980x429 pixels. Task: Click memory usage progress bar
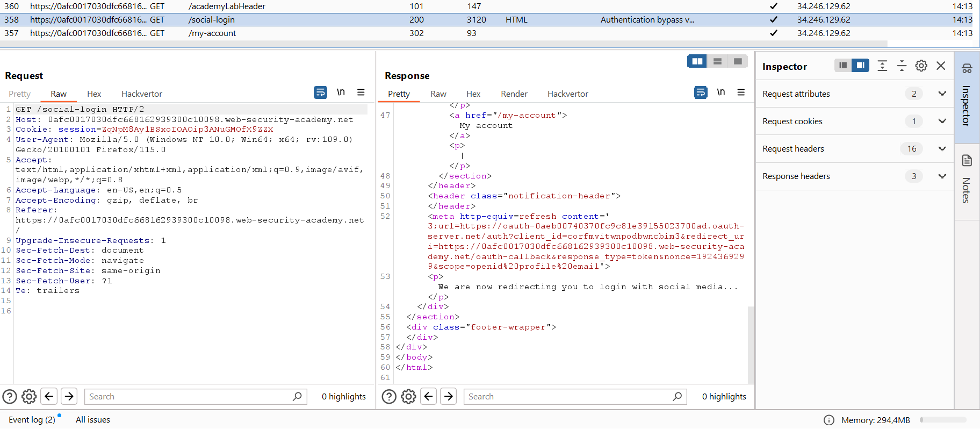[x=943, y=420]
